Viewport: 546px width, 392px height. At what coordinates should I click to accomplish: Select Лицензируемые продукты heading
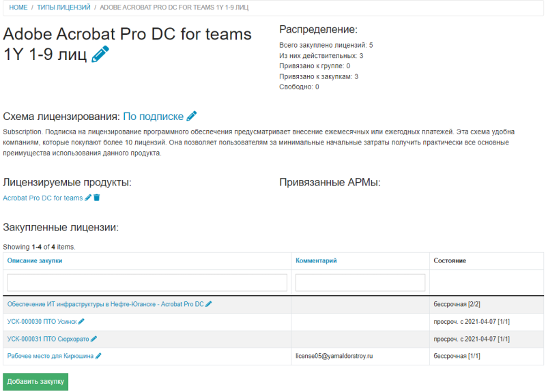point(67,182)
